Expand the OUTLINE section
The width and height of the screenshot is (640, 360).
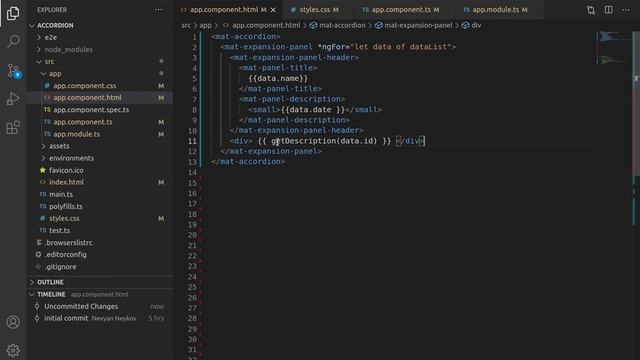click(x=50, y=282)
